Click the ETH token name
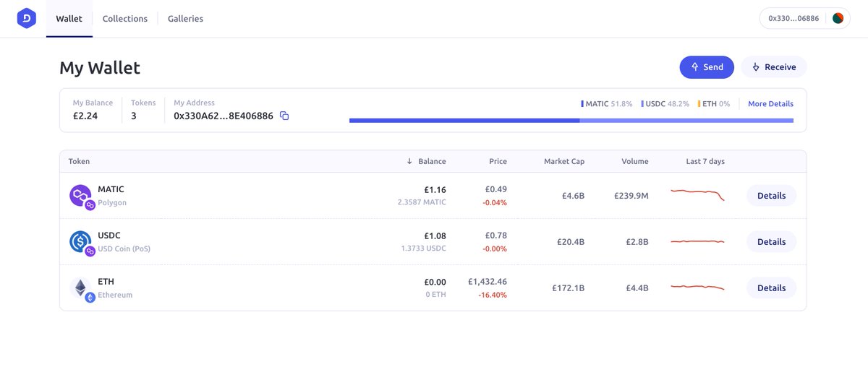The image size is (868, 367). (x=106, y=282)
